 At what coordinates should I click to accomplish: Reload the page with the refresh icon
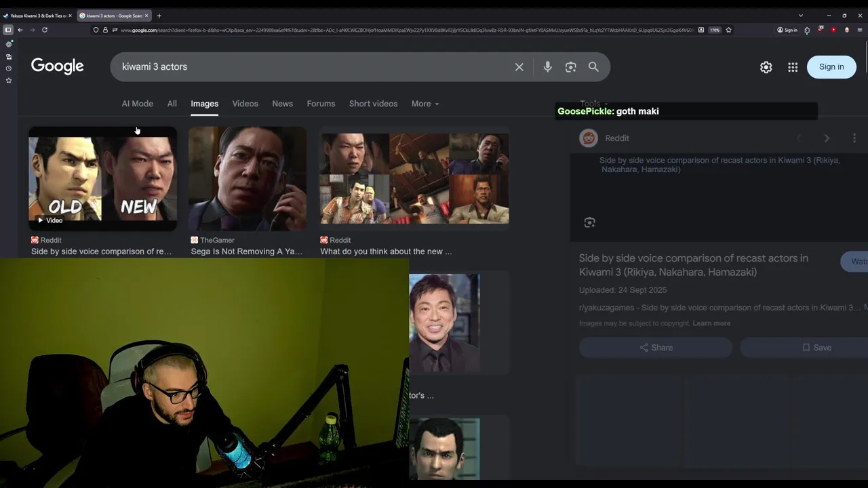[45, 30]
